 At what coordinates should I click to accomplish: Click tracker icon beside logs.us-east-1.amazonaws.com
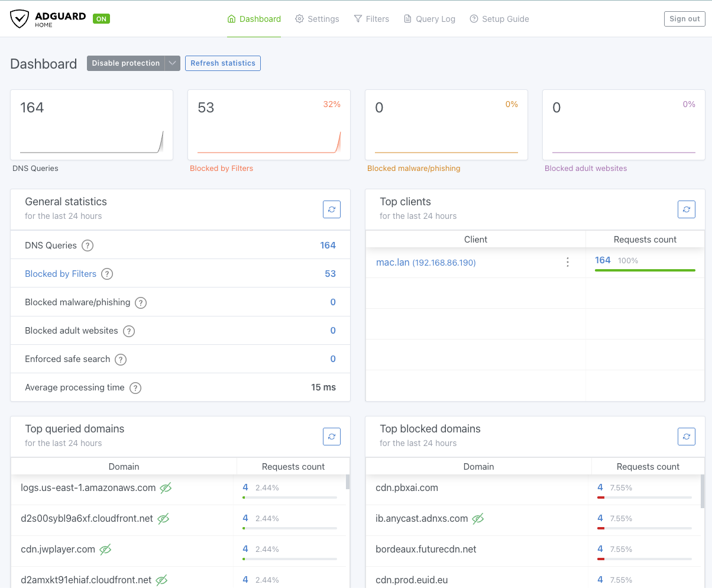[x=166, y=488]
